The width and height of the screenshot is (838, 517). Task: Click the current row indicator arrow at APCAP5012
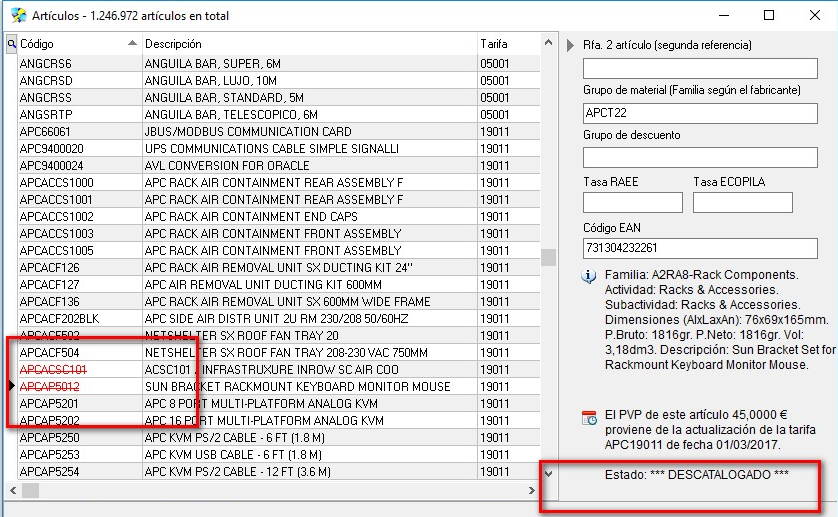pos(12,386)
